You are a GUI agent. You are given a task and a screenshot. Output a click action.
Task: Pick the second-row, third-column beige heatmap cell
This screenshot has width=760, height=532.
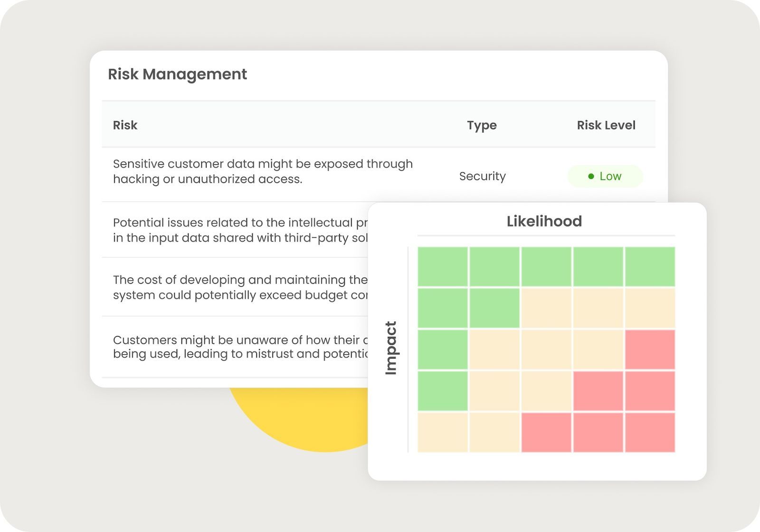tap(546, 308)
